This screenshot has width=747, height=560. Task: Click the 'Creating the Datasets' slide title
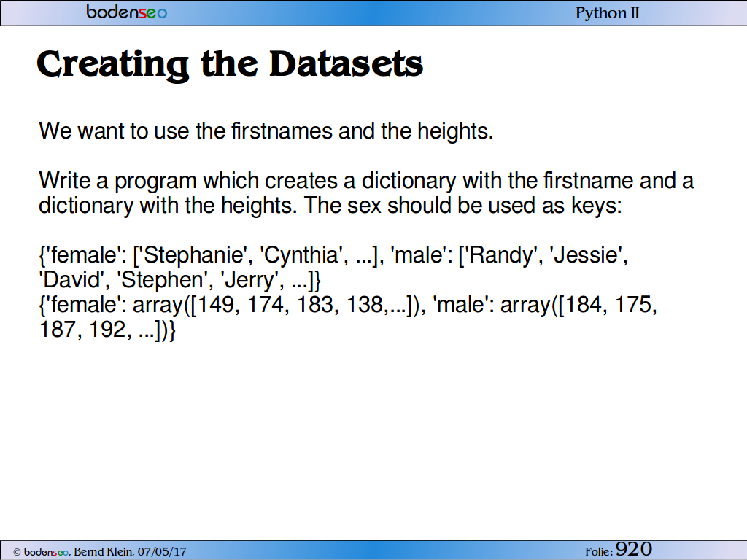pyautogui.click(x=230, y=64)
